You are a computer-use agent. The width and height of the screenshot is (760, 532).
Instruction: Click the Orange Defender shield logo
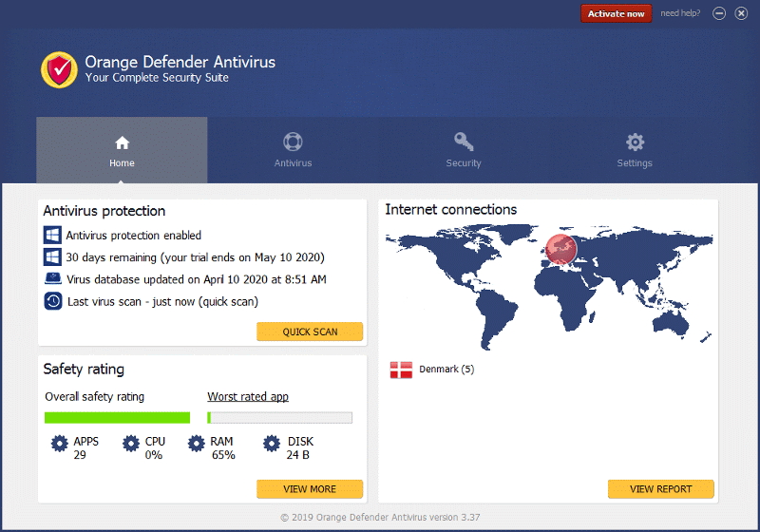[59, 69]
